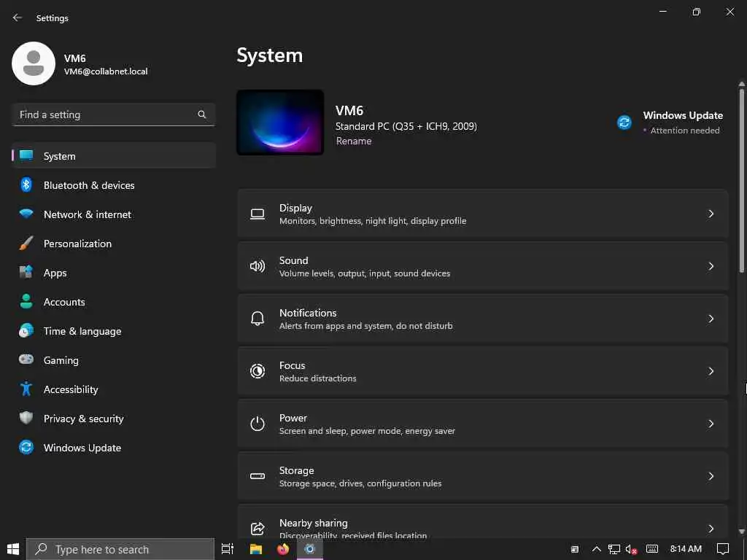Click the Time & language globe clock icon
Viewport: 747px width, 560px height.
[x=26, y=330]
